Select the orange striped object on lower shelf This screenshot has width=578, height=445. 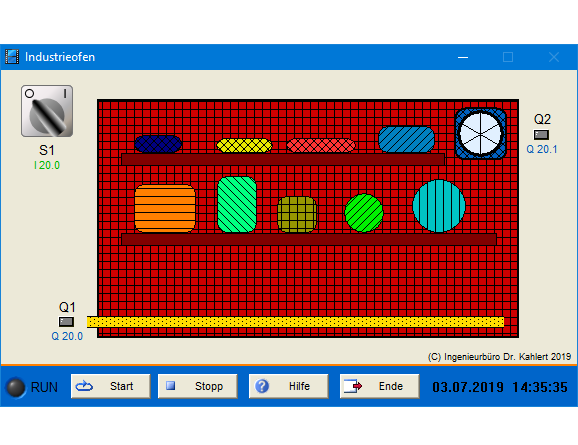165,208
